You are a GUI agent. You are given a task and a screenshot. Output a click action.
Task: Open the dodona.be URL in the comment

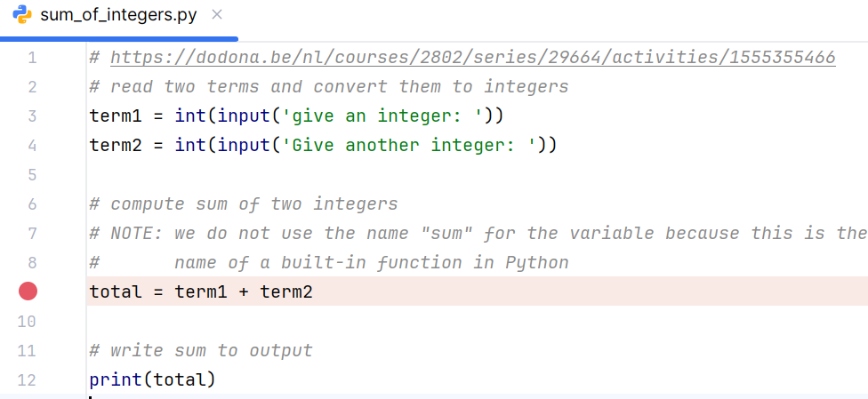point(472,58)
